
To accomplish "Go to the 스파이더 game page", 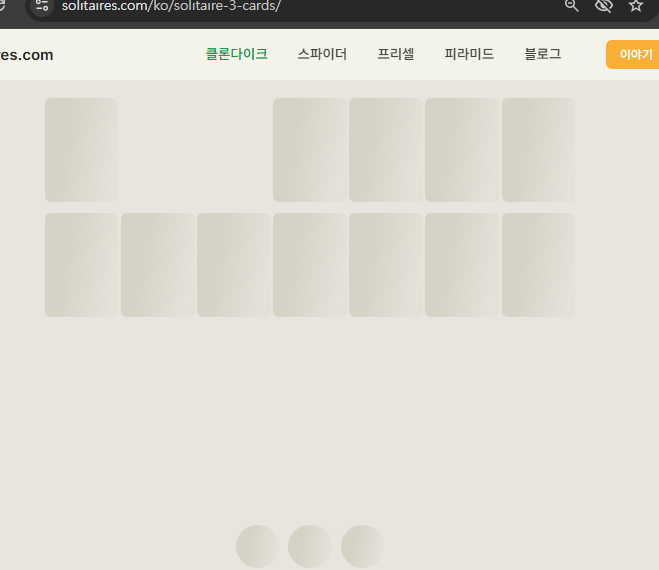I will pos(322,54).
